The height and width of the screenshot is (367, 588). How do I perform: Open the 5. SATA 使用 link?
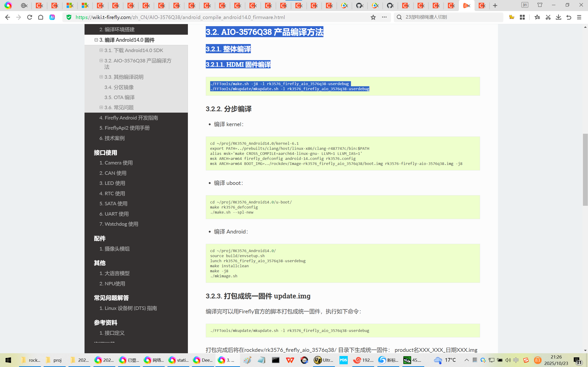tap(113, 204)
